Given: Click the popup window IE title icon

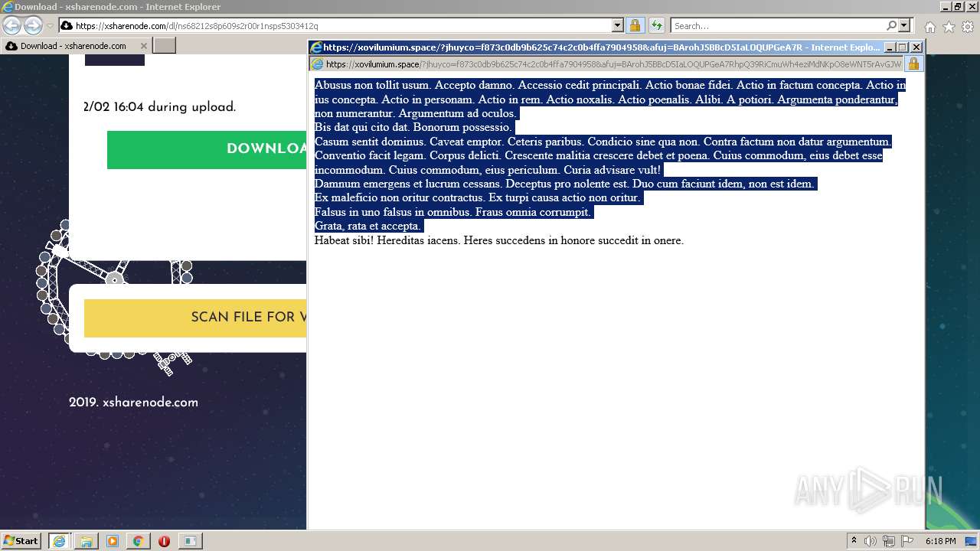Looking at the screenshot, I should coord(315,47).
